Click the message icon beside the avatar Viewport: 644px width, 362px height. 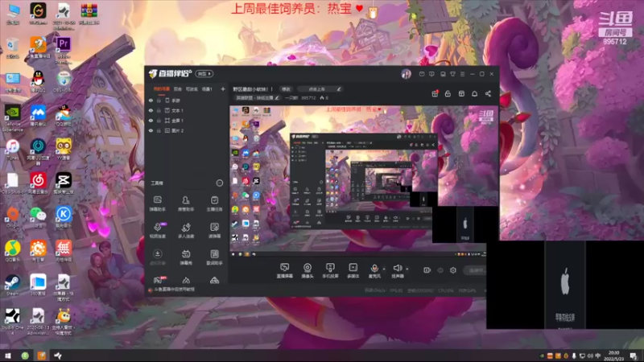(x=422, y=74)
